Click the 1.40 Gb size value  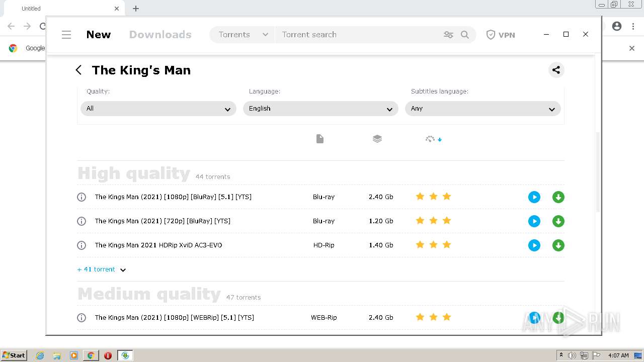tap(381, 245)
